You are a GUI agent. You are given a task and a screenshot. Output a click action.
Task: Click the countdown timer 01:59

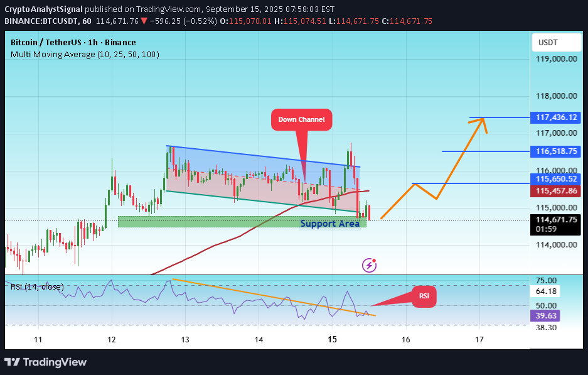[x=546, y=229]
